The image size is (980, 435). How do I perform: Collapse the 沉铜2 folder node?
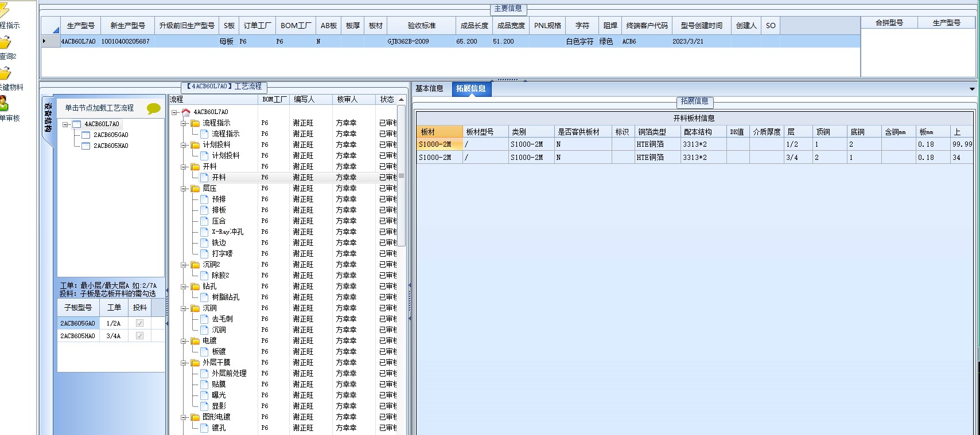(184, 265)
